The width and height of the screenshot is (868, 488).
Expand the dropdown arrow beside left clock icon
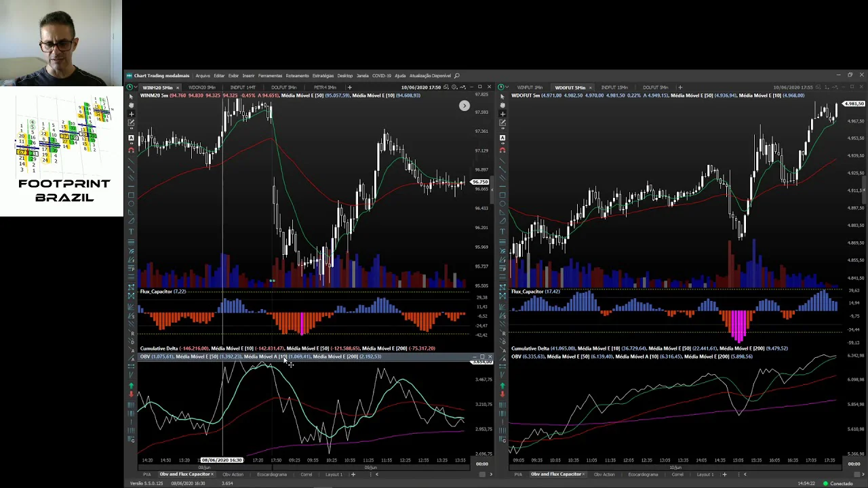click(136, 87)
